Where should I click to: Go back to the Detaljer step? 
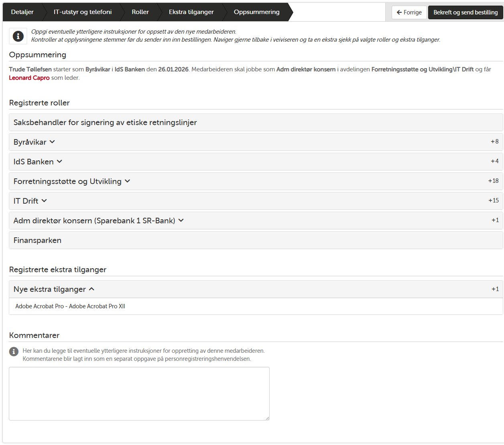click(22, 12)
